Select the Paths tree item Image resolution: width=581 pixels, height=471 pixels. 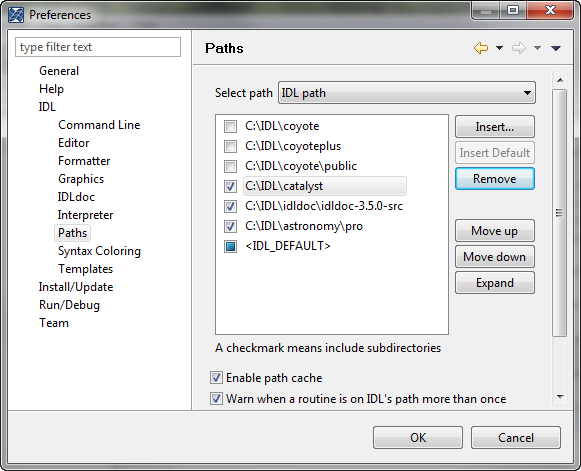(73, 233)
